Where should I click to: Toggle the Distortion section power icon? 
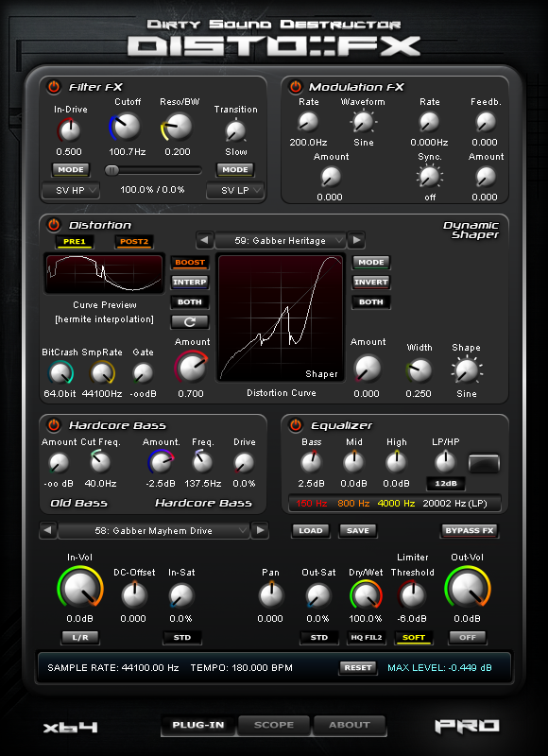54,225
